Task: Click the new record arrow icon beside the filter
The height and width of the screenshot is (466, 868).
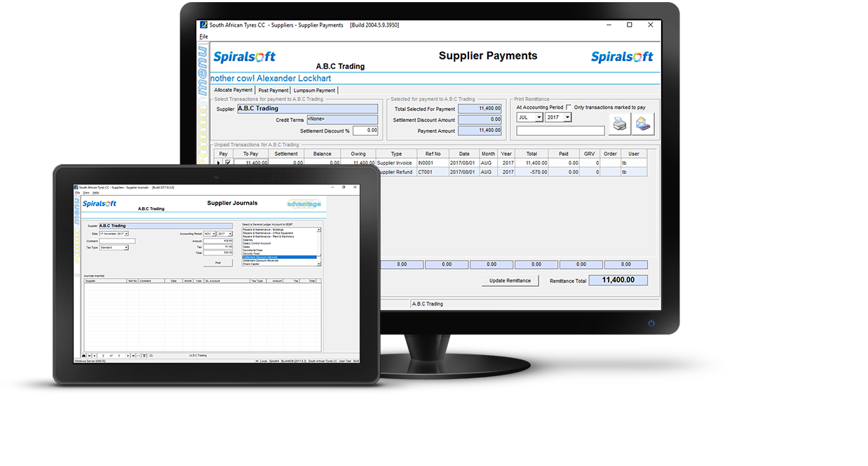Action: click(138, 355)
